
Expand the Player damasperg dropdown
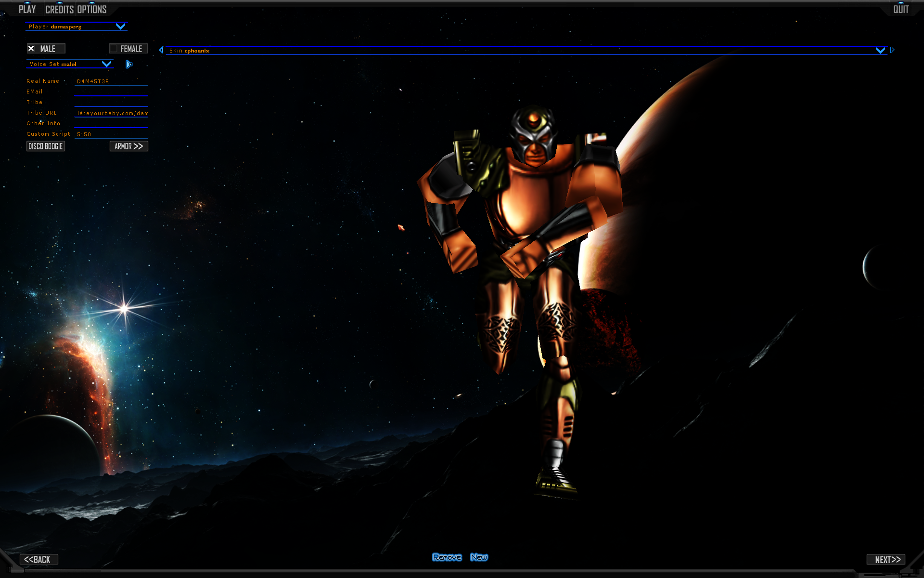(x=120, y=26)
